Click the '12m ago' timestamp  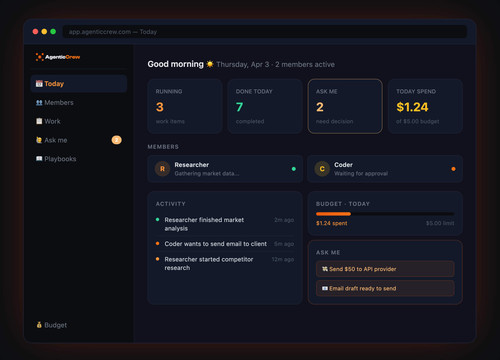pyautogui.click(x=283, y=259)
